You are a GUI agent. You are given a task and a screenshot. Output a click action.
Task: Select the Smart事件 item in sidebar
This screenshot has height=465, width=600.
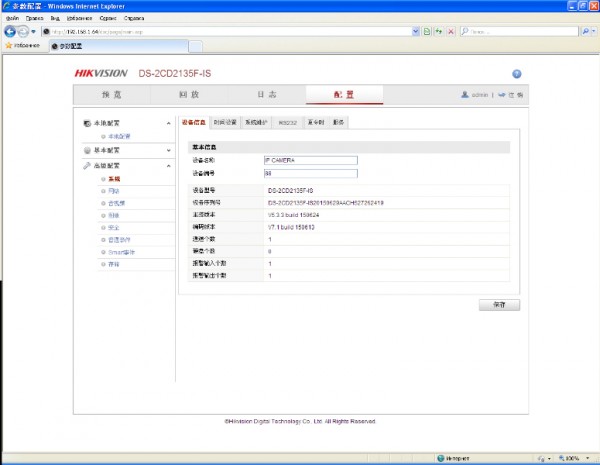(121, 252)
